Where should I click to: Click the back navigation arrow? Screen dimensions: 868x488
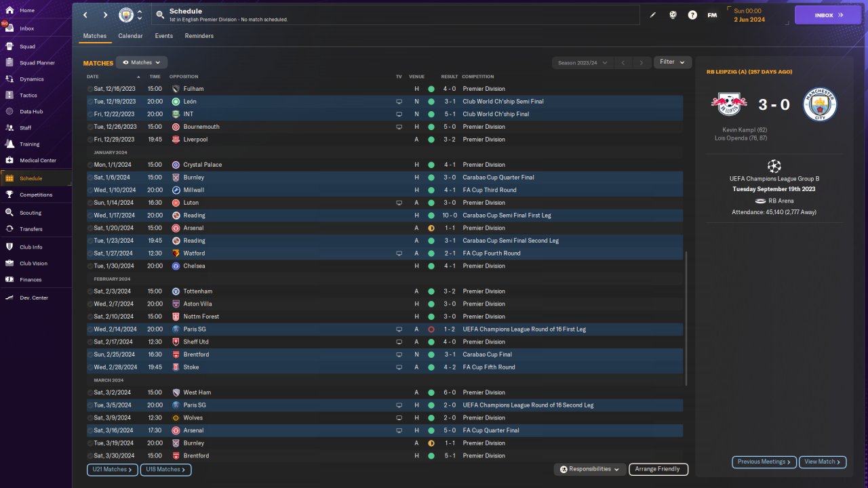(85, 15)
